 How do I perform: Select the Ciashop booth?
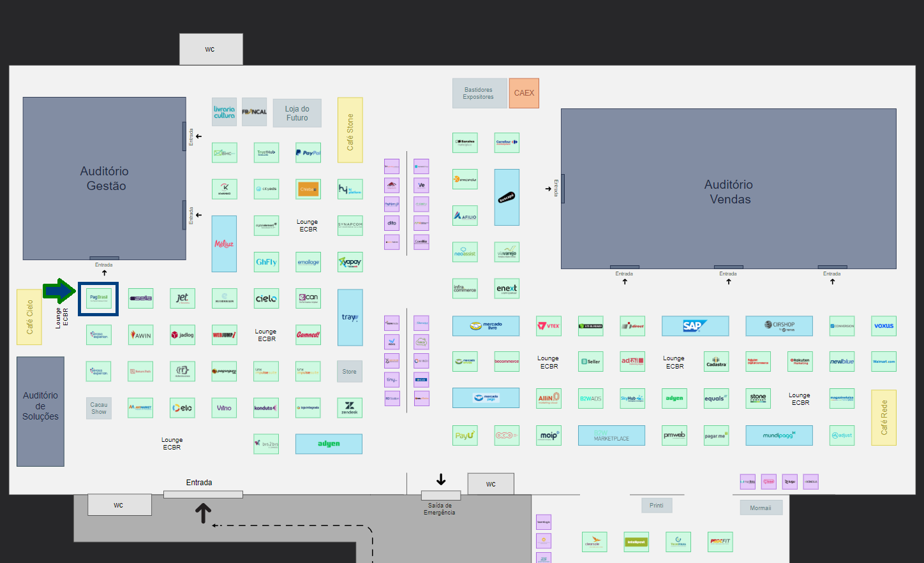(779, 326)
